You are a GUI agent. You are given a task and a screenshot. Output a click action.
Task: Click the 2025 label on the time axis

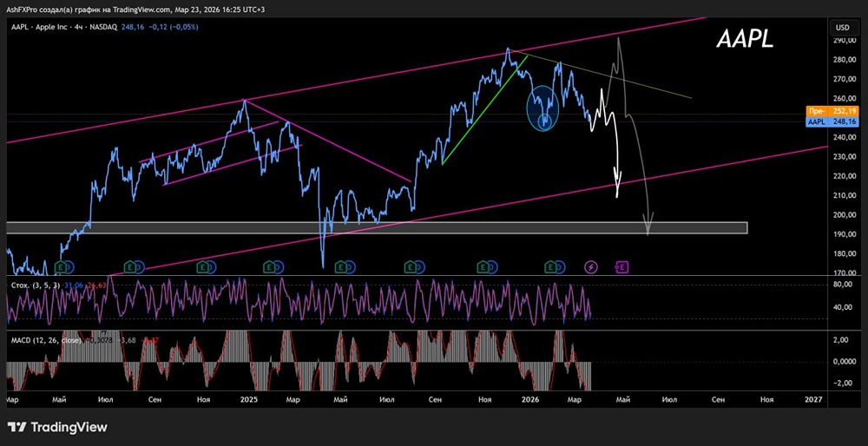tap(248, 399)
